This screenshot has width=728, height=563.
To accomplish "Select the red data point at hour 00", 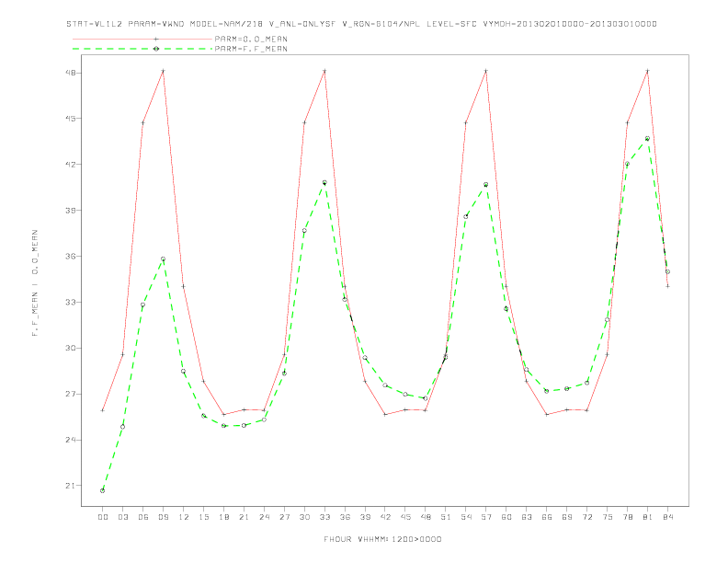I will [103, 410].
